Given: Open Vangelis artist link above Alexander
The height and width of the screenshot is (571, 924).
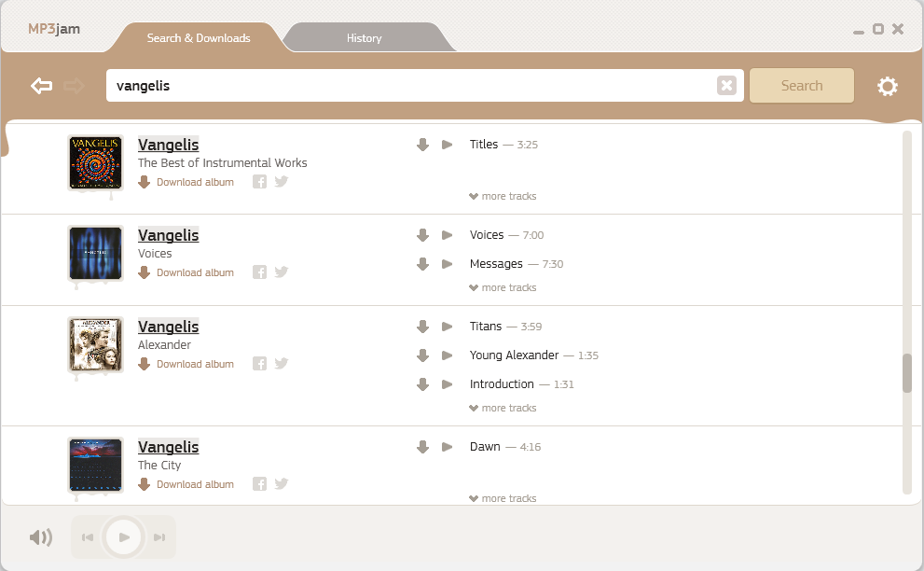Looking at the screenshot, I should coord(169,327).
